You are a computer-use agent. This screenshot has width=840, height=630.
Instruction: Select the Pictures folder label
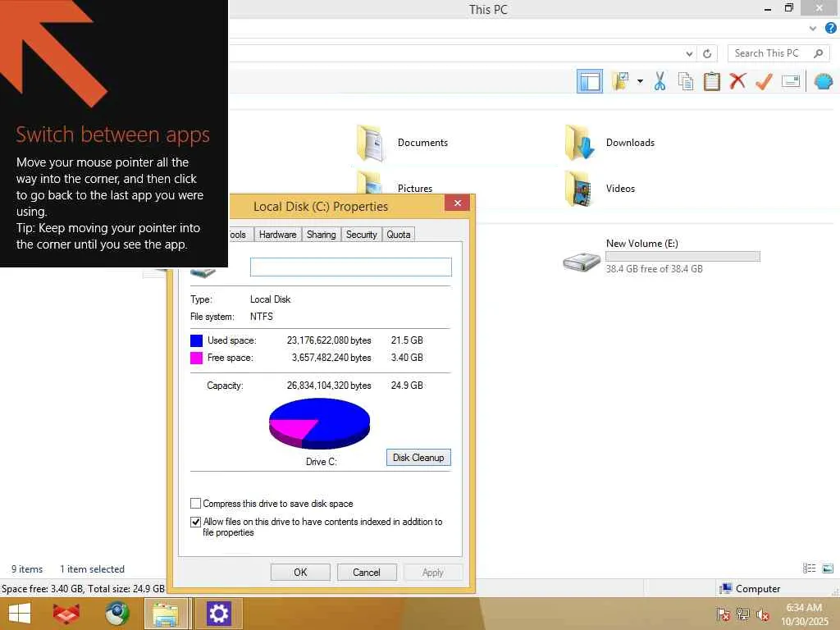click(414, 189)
